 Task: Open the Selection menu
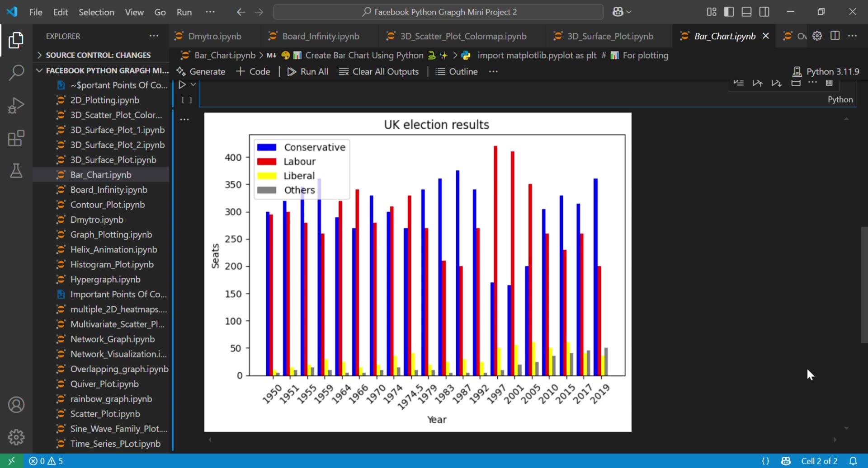click(x=96, y=12)
